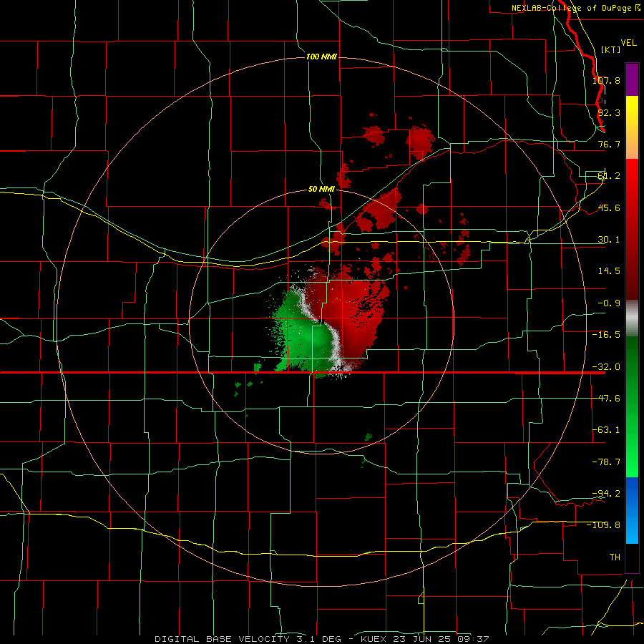Screen dimensions: 644x644
Task: Select the 92.3 scale value
Action: click(609, 112)
